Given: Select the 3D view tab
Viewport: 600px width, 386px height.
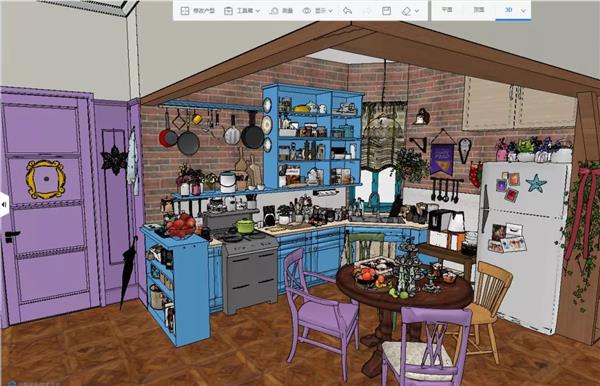Looking at the screenshot, I should coord(508,10).
